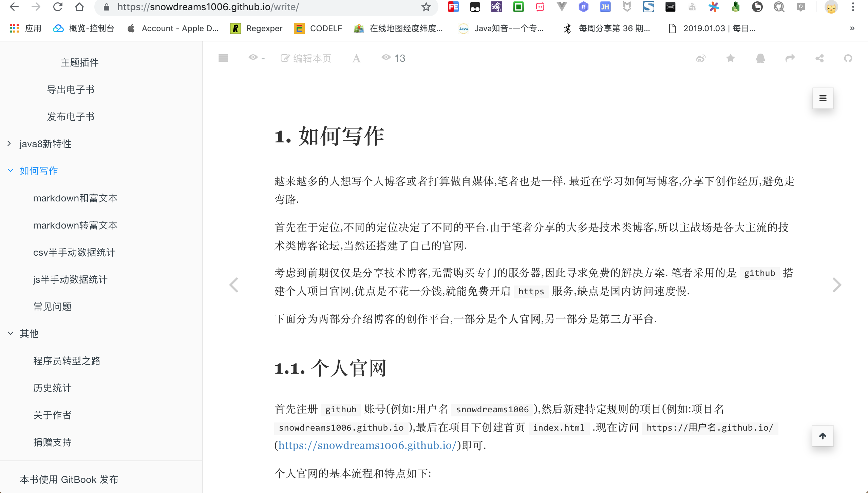The height and width of the screenshot is (493, 868).
Task: Share page via the Weibo icon
Action: pyautogui.click(x=701, y=58)
